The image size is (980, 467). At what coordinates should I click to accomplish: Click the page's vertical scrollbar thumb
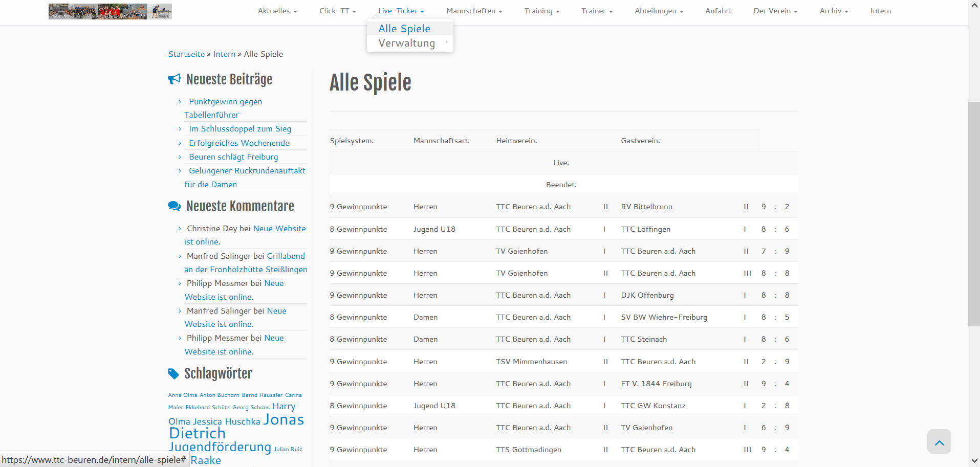click(x=973, y=214)
